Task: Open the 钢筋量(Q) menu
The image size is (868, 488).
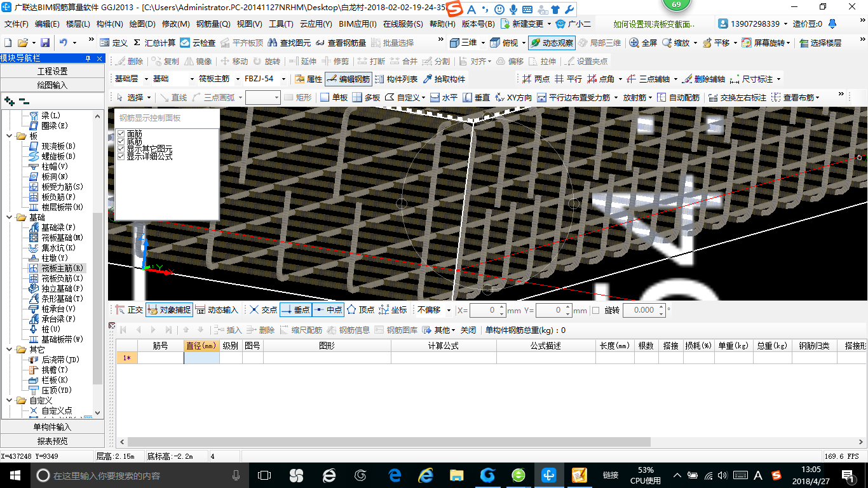Action: pyautogui.click(x=214, y=24)
